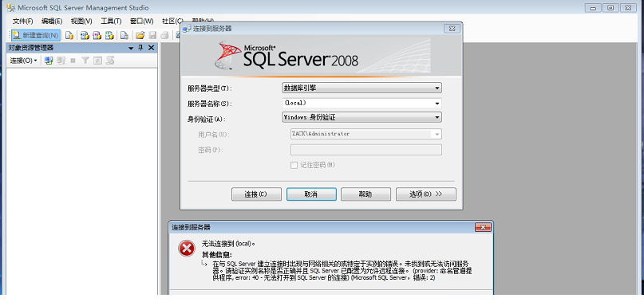Open the 编辑(E) menu
This screenshot has width=644, height=306.
52,21
